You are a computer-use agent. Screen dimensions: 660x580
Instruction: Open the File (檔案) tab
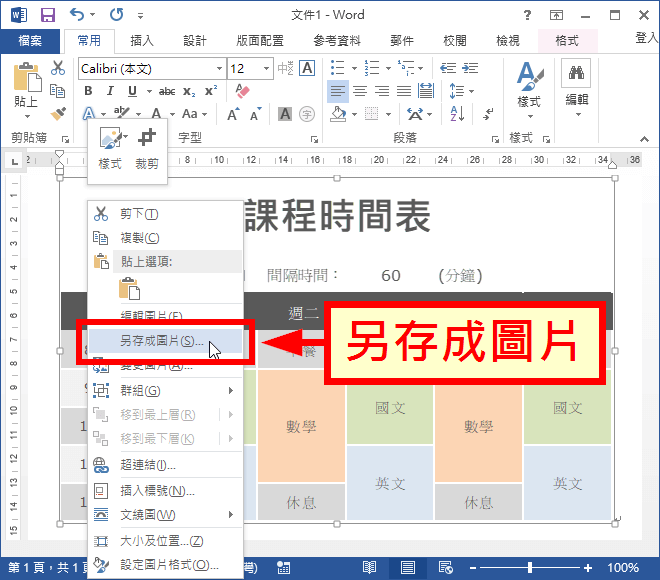coord(30,41)
